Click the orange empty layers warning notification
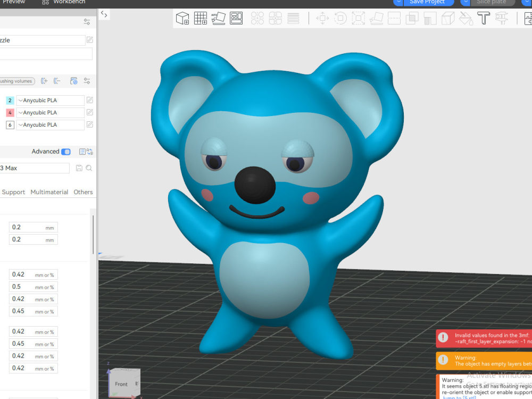The height and width of the screenshot is (399, 532). [x=484, y=361]
